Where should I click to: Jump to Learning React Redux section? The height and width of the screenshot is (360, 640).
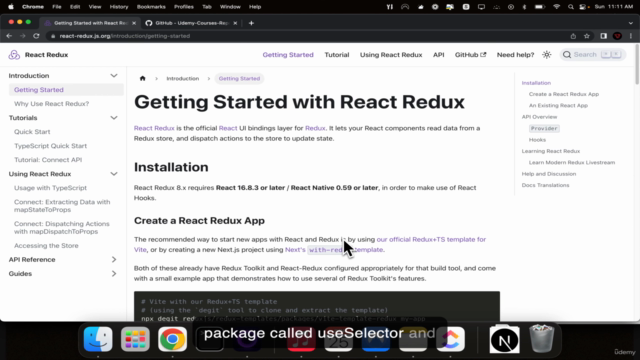(x=551, y=151)
